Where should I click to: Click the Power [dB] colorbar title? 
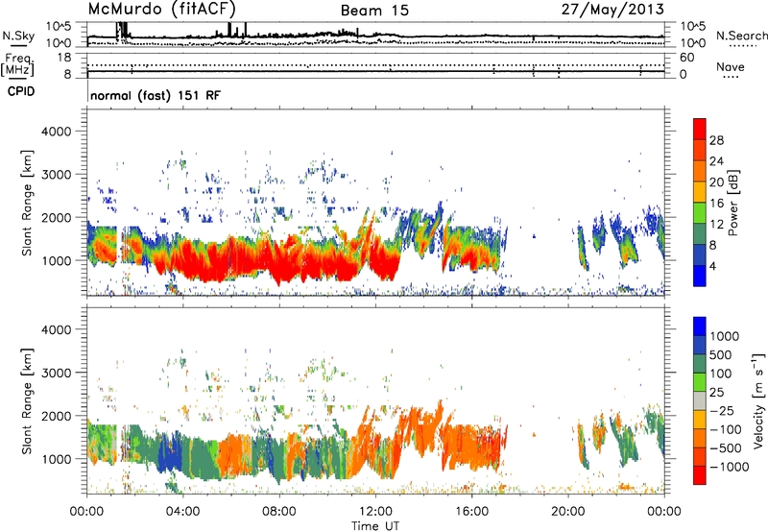click(x=732, y=203)
